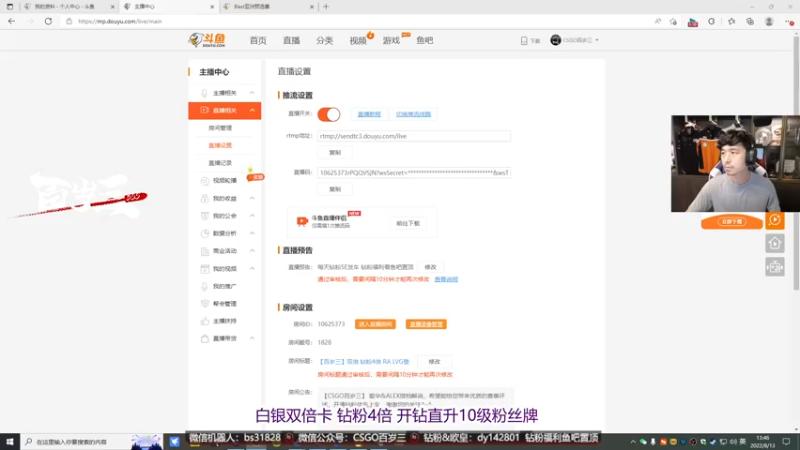Open the 分类 categories nav item
The width and height of the screenshot is (800, 450).
[324, 40]
